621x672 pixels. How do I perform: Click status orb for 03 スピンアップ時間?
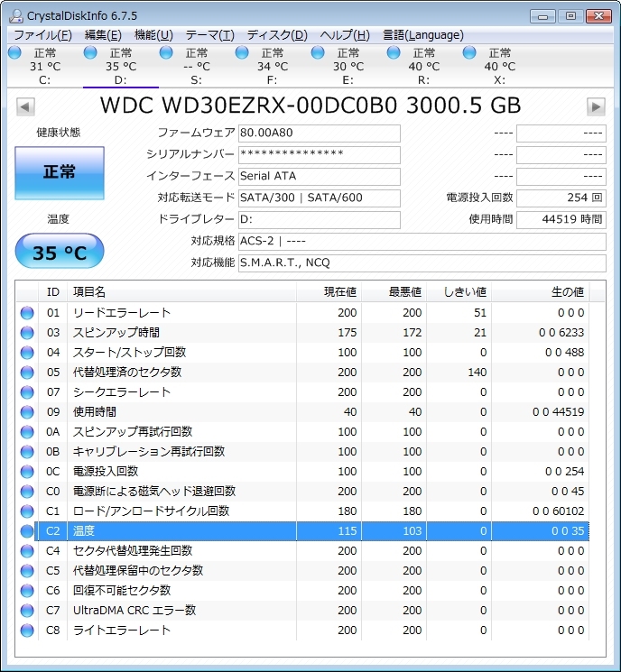[x=27, y=333]
